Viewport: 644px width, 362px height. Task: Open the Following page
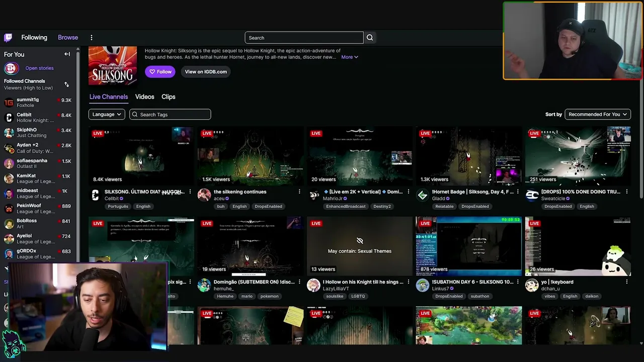coord(34,38)
